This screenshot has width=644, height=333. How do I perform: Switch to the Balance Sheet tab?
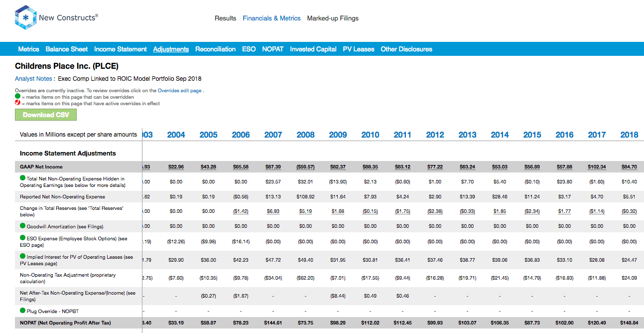tap(67, 49)
